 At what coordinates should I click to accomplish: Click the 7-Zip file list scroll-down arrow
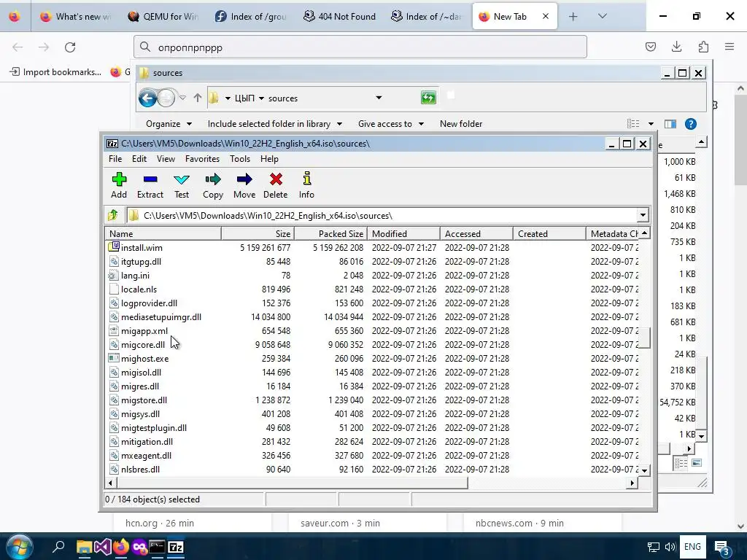point(644,470)
